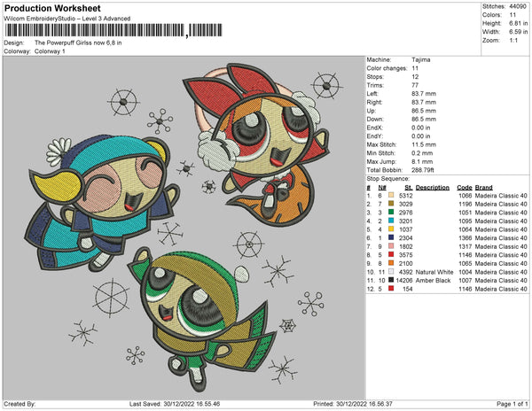Viewport: 532px width, 411px height.
Task: Click the Width value 6.59 in
Action: 518,32
